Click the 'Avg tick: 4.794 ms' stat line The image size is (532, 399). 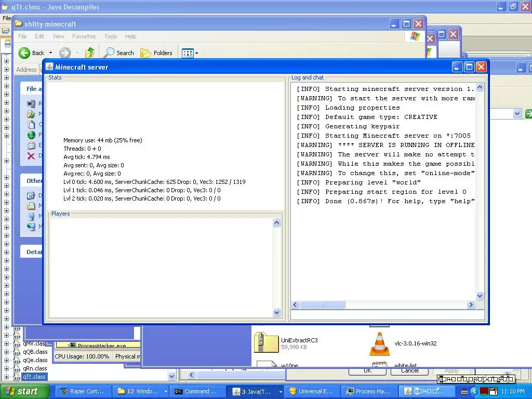pos(87,157)
